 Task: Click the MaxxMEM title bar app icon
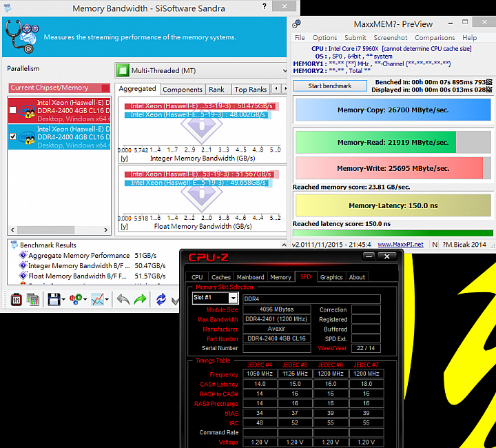click(x=297, y=23)
